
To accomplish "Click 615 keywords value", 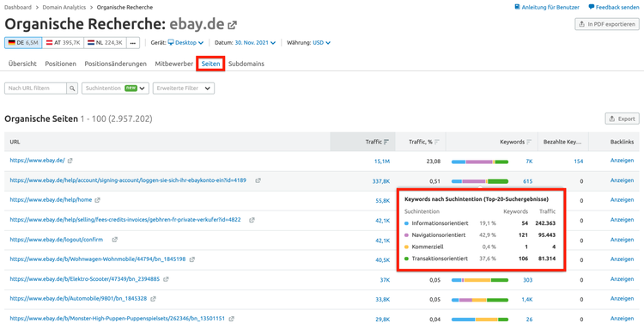I will 528,181.
